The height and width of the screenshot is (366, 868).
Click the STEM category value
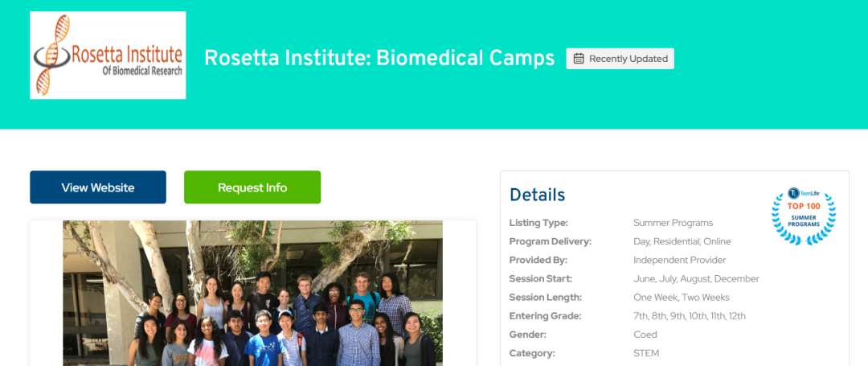coord(645,353)
